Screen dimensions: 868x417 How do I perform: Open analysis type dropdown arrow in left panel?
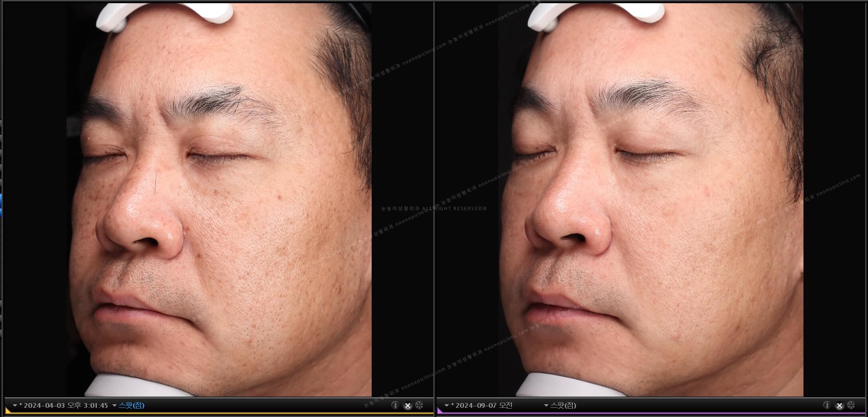click(114, 405)
